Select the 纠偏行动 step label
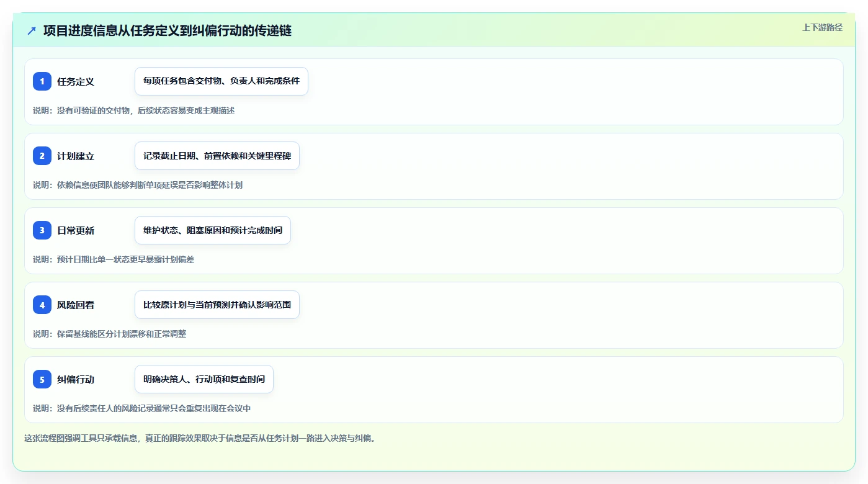Viewport: 868px width, 484px height. 76,379
